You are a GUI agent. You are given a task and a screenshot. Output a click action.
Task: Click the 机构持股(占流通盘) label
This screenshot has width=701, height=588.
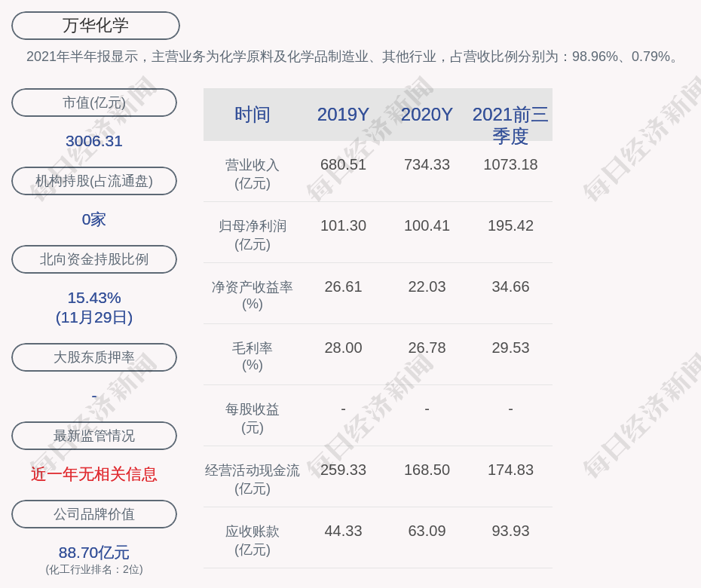point(94,181)
